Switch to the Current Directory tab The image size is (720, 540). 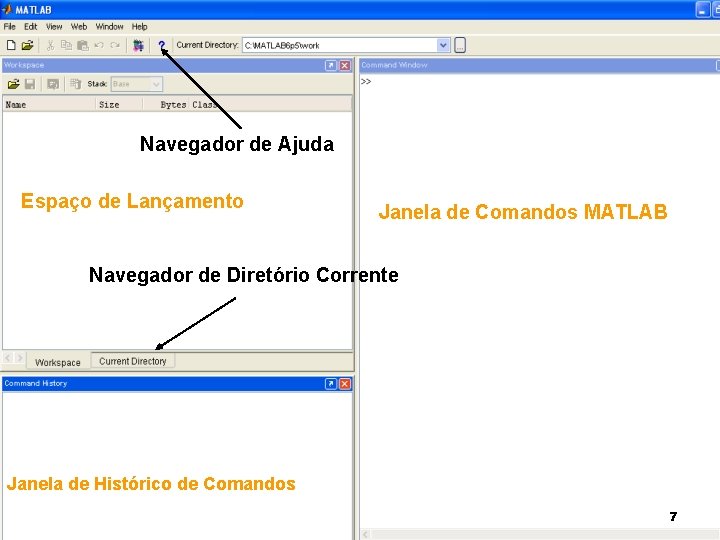click(x=133, y=361)
